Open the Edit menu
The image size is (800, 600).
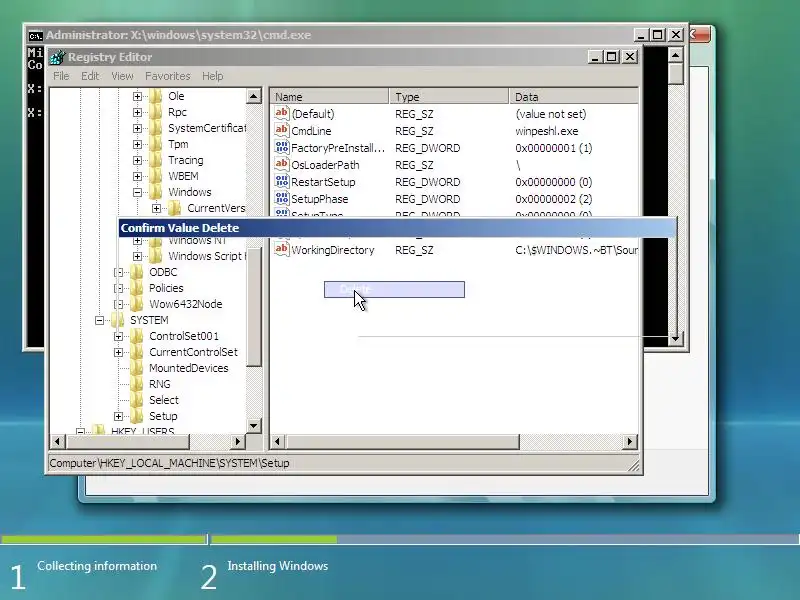pyautogui.click(x=90, y=76)
